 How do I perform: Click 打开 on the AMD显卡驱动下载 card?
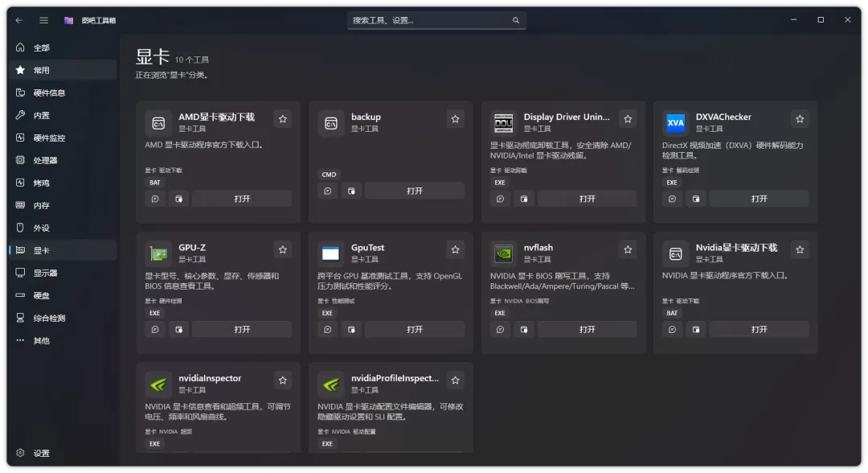pyautogui.click(x=242, y=199)
